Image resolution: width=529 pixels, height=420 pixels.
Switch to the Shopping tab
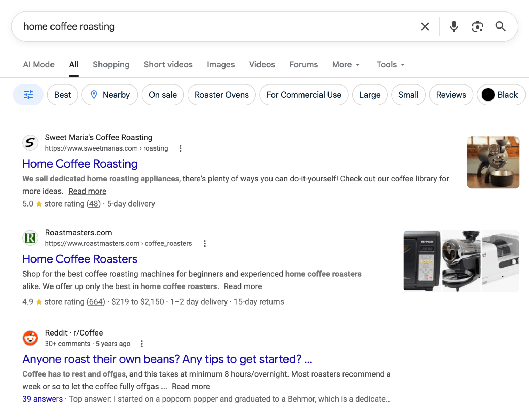[111, 64]
